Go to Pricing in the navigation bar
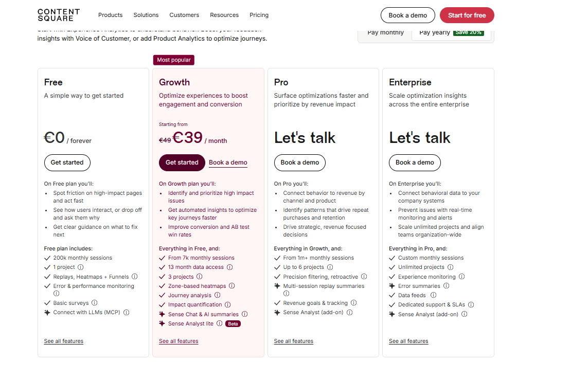 pyautogui.click(x=259, y=15)
